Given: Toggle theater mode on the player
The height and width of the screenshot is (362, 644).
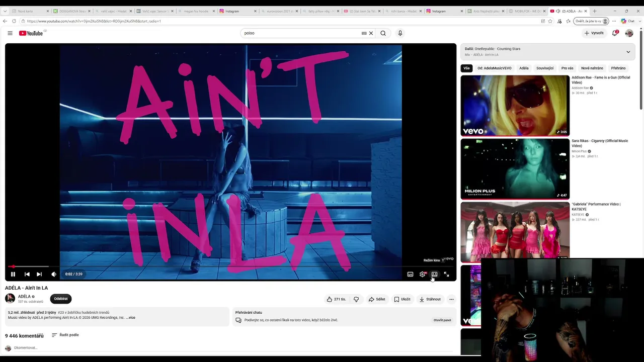Looking at the screenshot, I should click(x=434, y=274).
